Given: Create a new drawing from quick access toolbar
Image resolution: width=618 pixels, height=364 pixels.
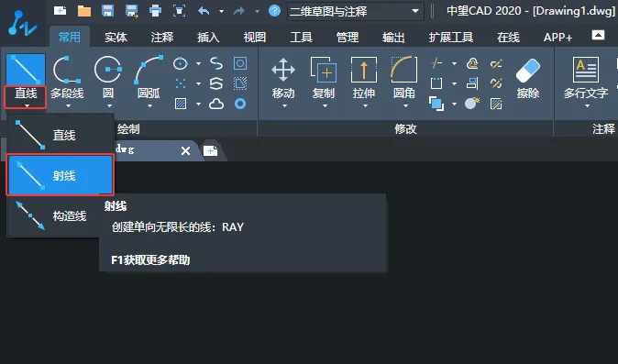Looking at the screenshot, I should click(60, 11).
